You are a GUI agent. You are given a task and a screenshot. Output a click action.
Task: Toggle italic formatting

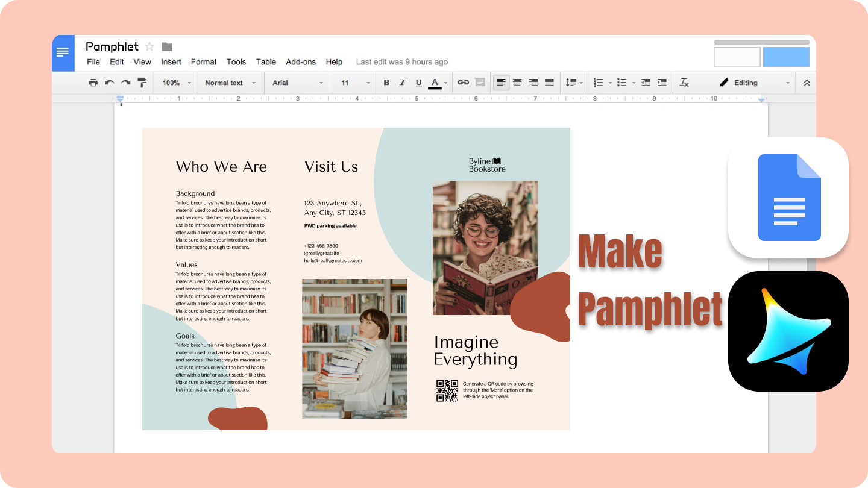[x=402, y=83]
